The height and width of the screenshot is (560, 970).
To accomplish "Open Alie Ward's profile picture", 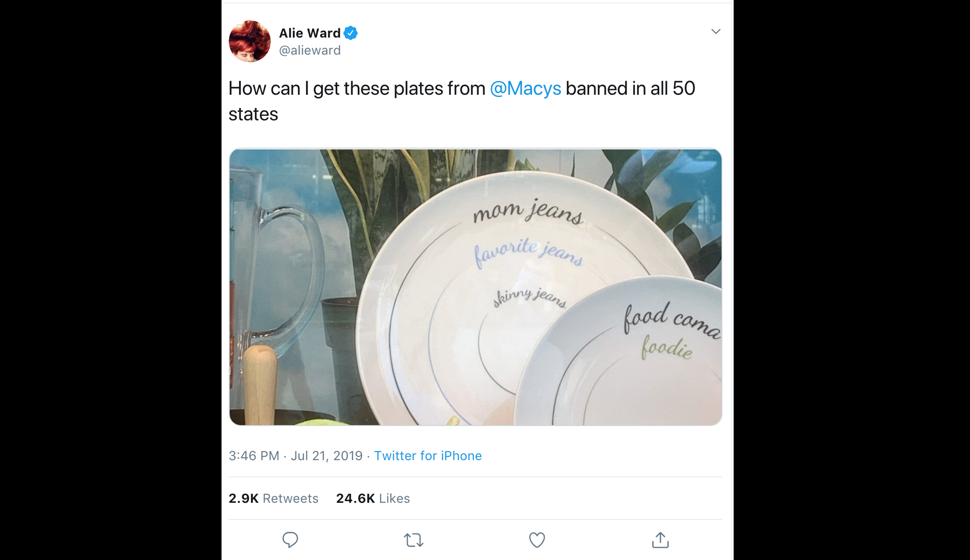I will [251, 41].
